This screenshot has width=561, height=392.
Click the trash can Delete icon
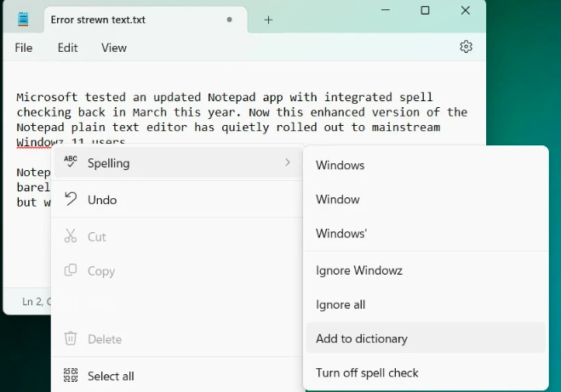tap(71, 338)
